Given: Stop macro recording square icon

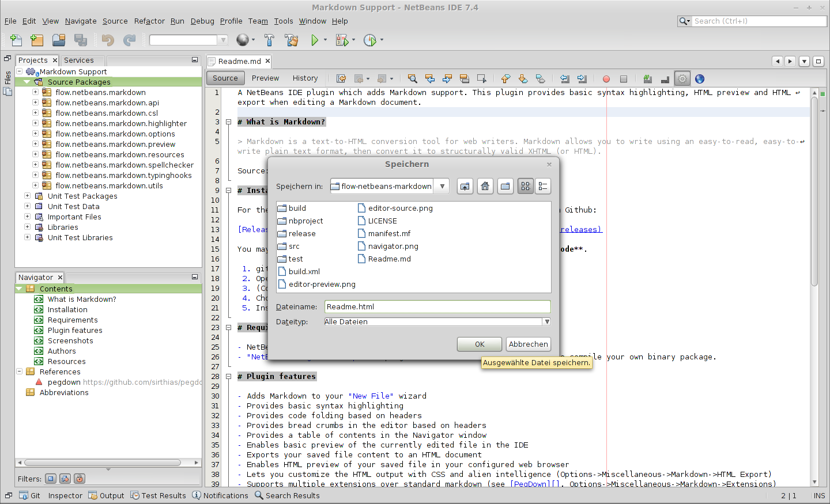Looking at the screenshot, I should pyautogui.click(x=623, y=79).
